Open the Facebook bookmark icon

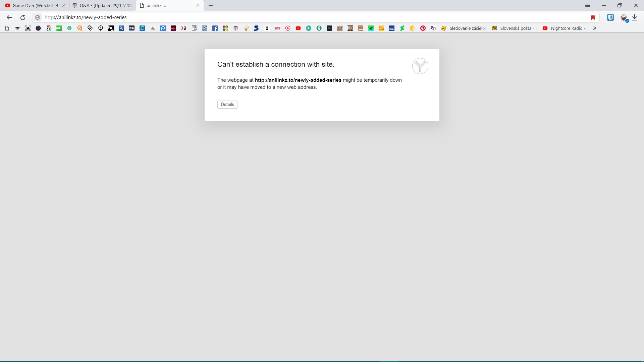pos(215,28)
